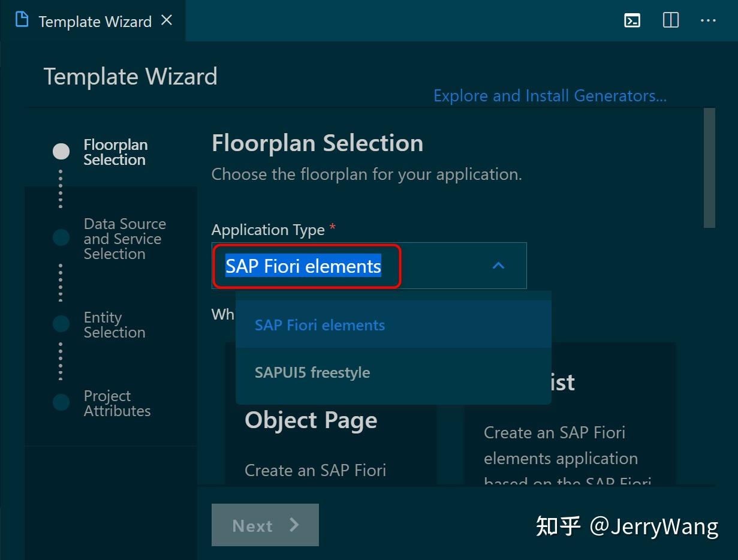738x560 pixels.
Task: Open the more actions ellipsis menu
Action: (x=709, y=20)
